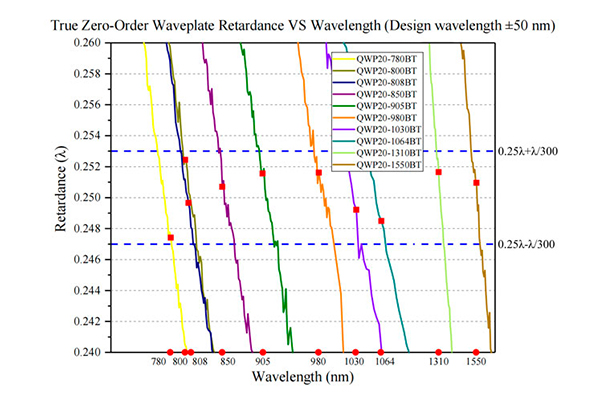Click the red axis dot at 1550 nm

476,352
